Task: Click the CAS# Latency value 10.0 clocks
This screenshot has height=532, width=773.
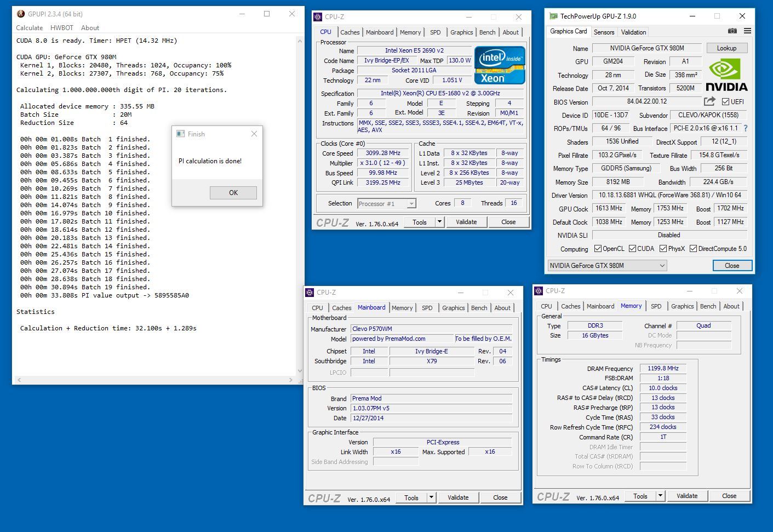Action: (x=663, y=388)
